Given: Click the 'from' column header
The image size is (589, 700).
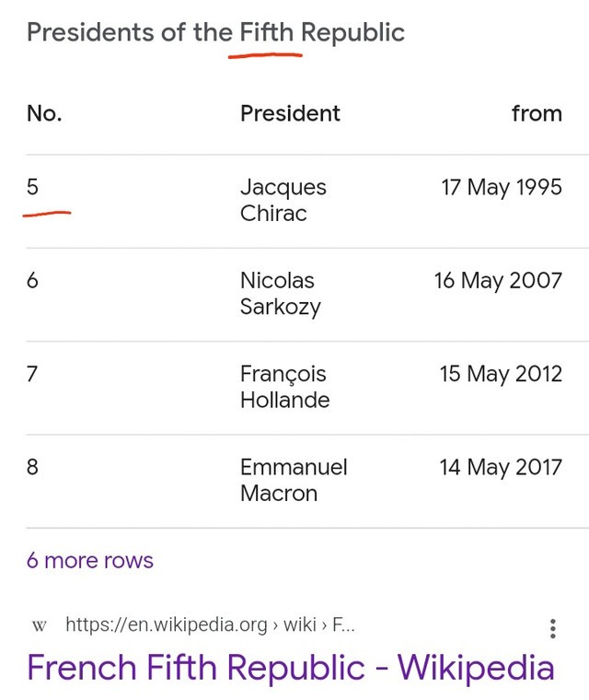Looking at the screenshot, I should [x=537, y=113].
